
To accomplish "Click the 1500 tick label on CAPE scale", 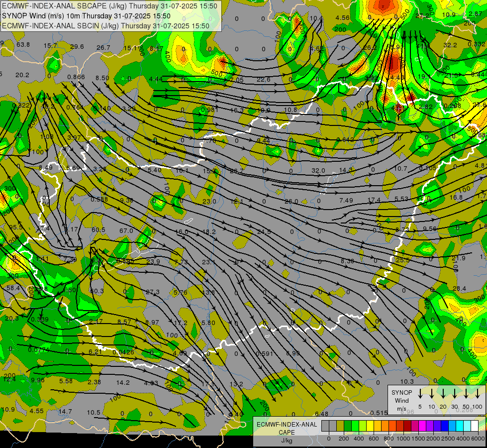I will coord(418,438).
